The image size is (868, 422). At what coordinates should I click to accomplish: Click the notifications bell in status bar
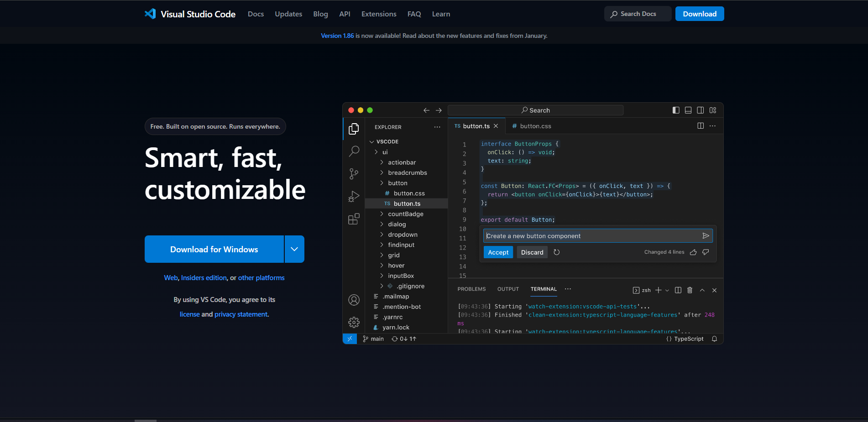click(714, 339)
